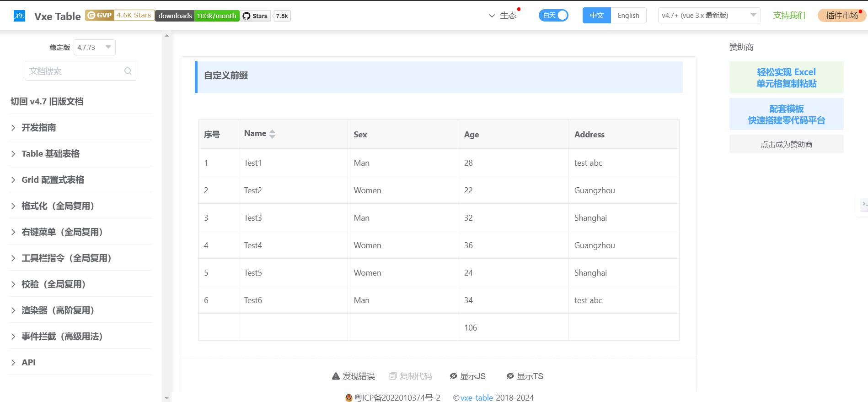Open the 支持我们 link
This screenshot has height=402, width=868.
click(x=789, y=16)
